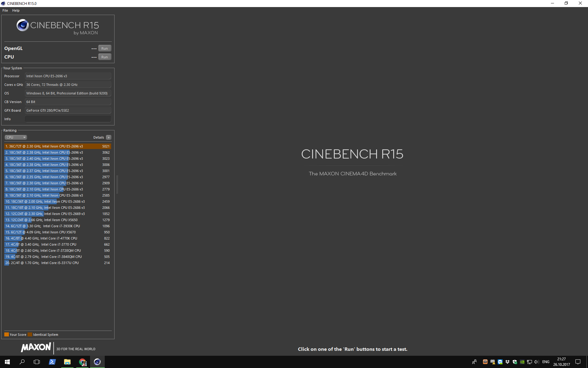Open the File menu
Viewport: 588px width, 368px height.
(x=5, y=10)
